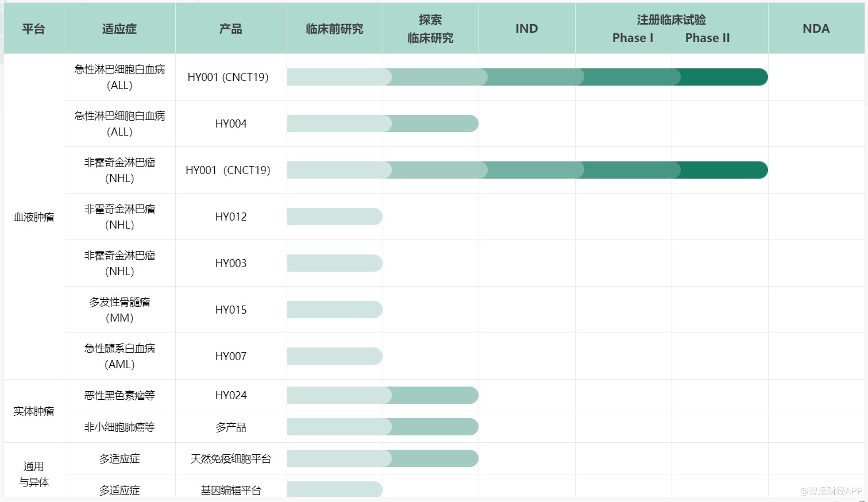Image resolution: width=868 pixels, height=502 pixels.
Task: Click the 天然免疫细胞平台 product label
Action: tap(230, 458)
